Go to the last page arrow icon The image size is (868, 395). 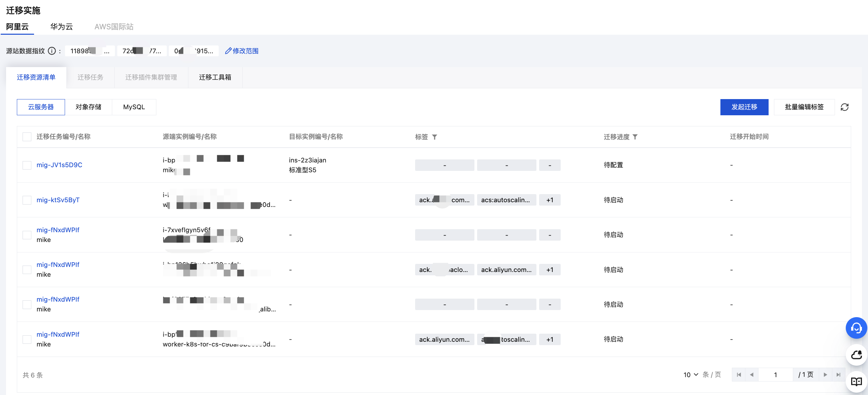pyautogui.click(x=838, y=375)
